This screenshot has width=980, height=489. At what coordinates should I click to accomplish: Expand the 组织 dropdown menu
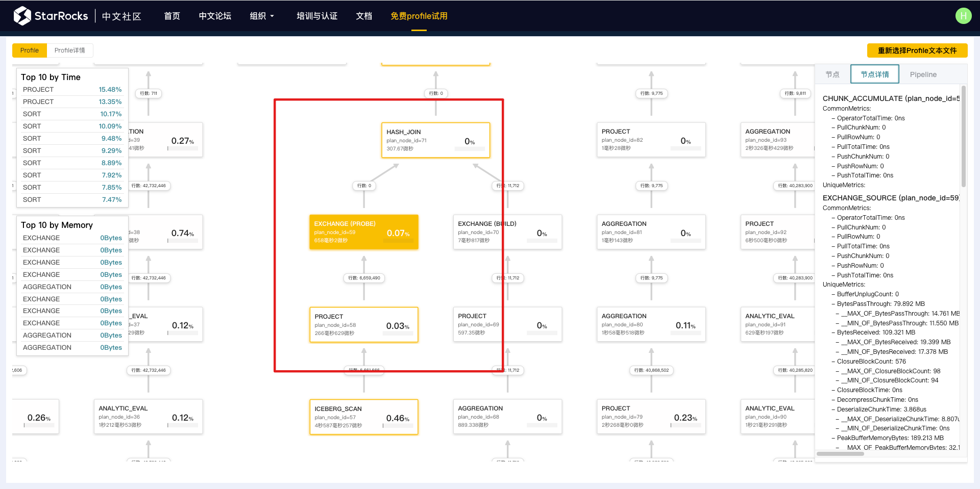click(x=261, y=16)
